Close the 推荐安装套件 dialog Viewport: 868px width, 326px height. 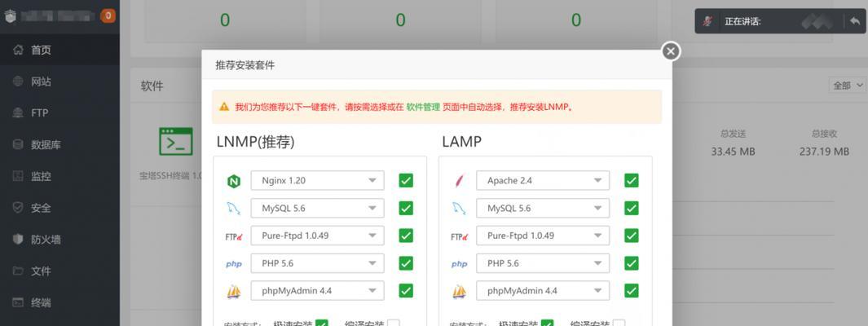coord(671,51)
